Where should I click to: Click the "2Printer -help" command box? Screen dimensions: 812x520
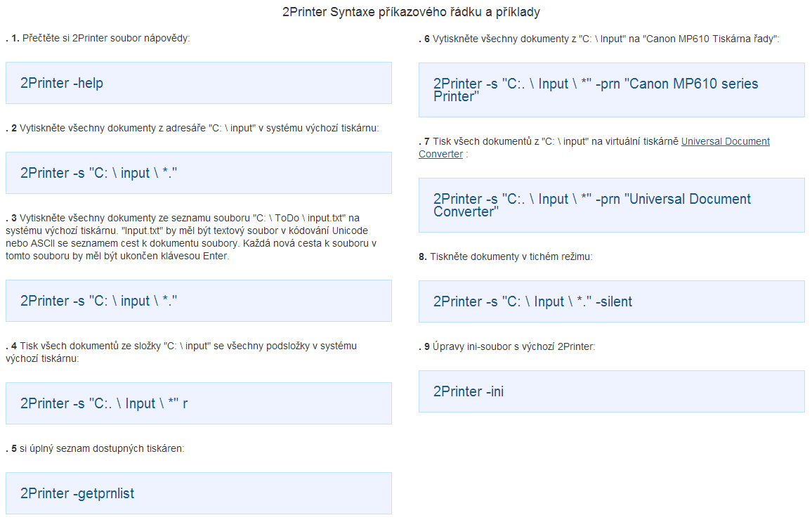tap(198, 83)
